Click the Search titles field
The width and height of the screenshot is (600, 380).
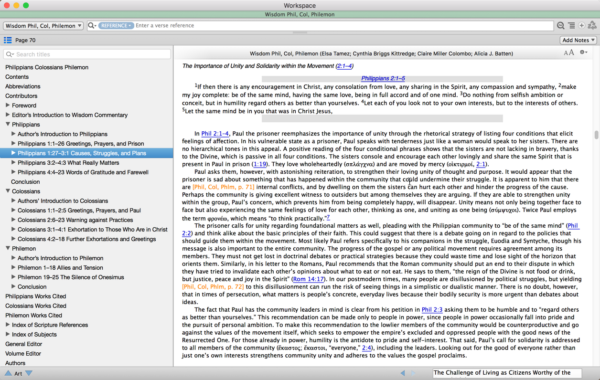coord(87,54)
